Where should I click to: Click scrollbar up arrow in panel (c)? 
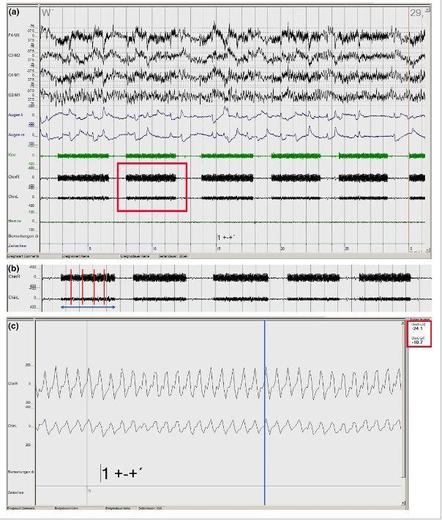point(404,323)
